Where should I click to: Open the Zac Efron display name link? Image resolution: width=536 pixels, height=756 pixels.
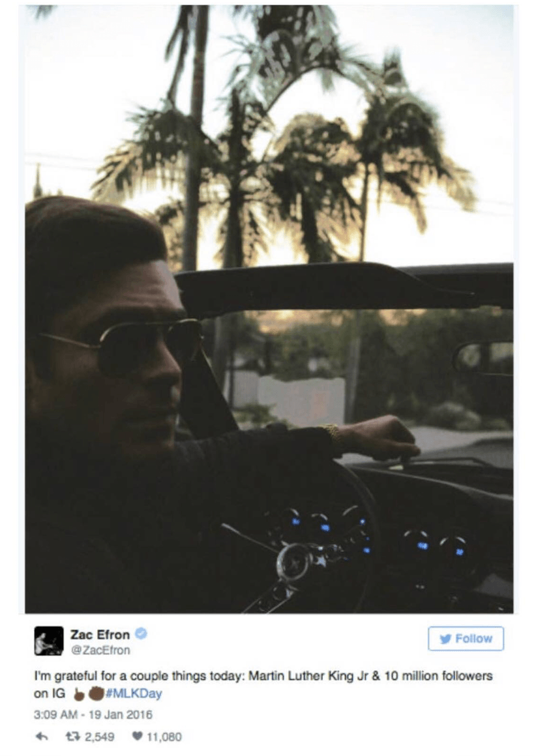coord(100,634)
